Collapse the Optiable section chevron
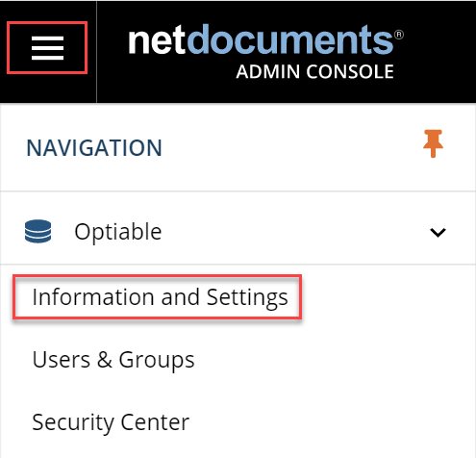Screen dimensions: 476x458 [x=438, y=232]
